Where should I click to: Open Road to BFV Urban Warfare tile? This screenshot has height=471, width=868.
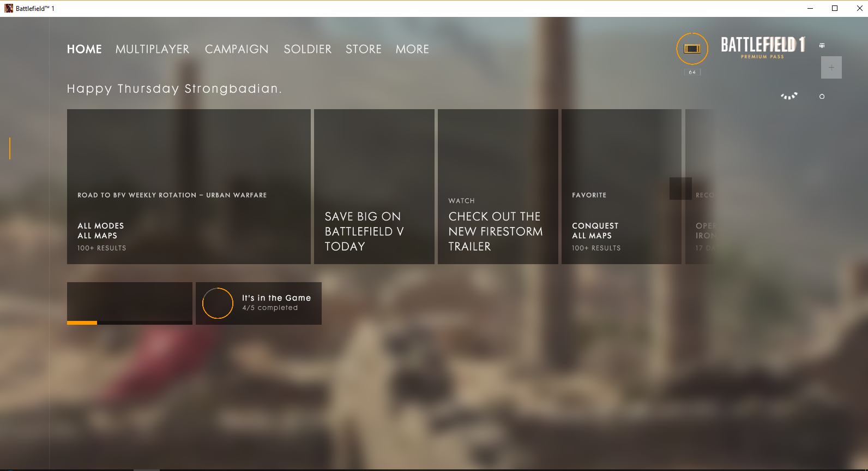tap(189, 187)
